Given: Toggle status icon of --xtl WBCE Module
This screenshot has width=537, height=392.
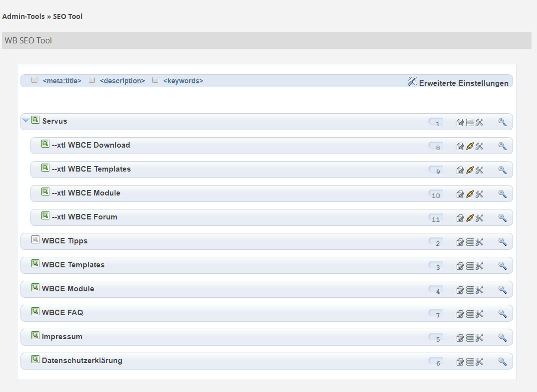Looking at the screenshot, I should [x=45, y=192].
